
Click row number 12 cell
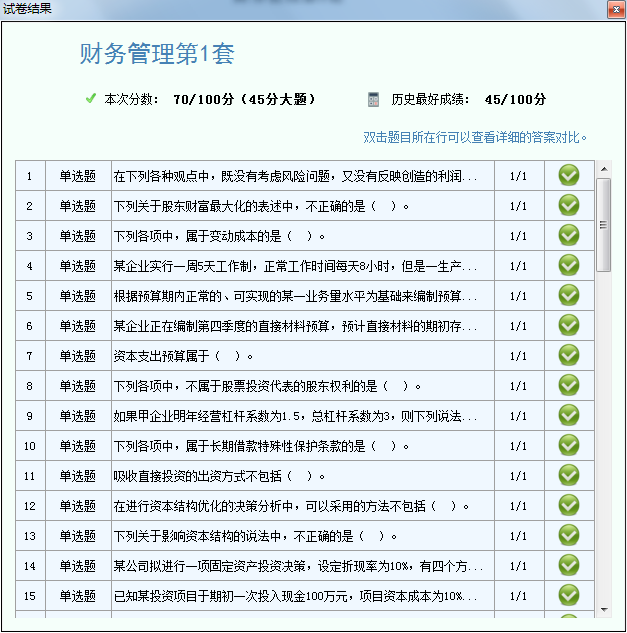click(x=30, y=506)
